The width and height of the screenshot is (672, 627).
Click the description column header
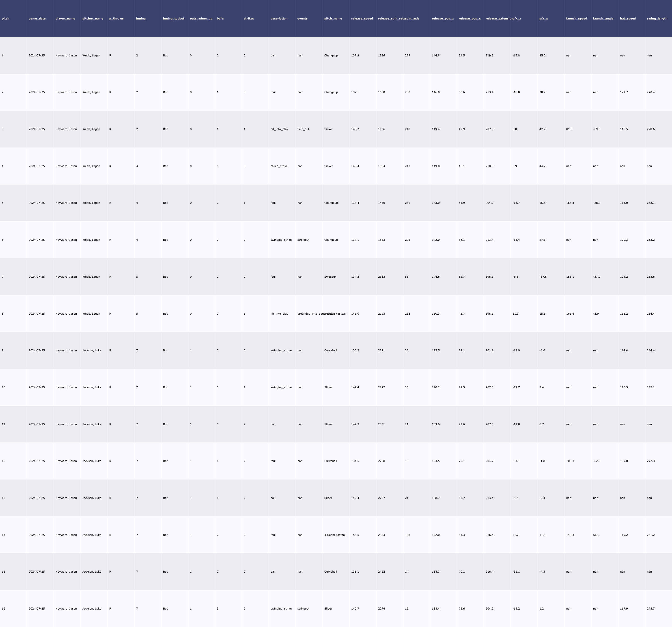[279, 19]
